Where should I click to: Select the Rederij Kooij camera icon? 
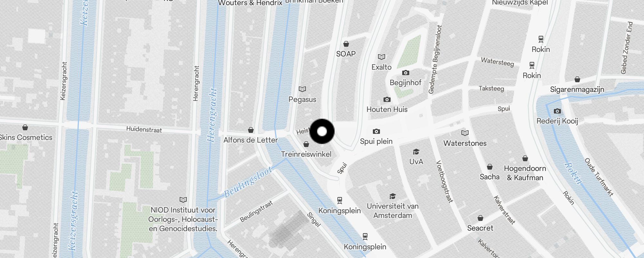pyautogui.click(x=557, y=111)
